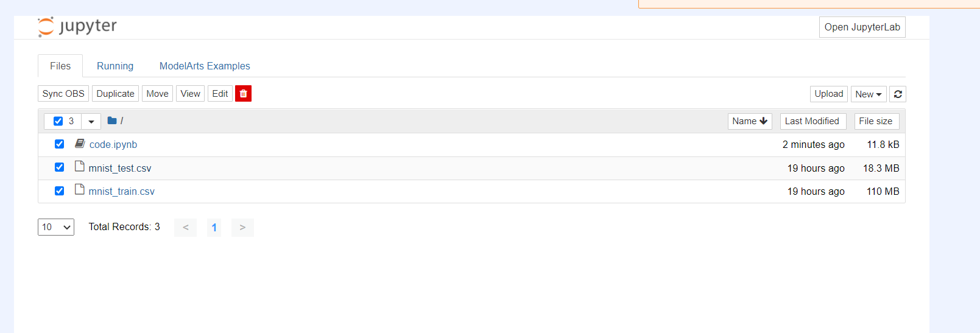The image size is (980, 333).
Task: Uncheck the code.ipynb checkbox
Action: [x=59, y=144]
